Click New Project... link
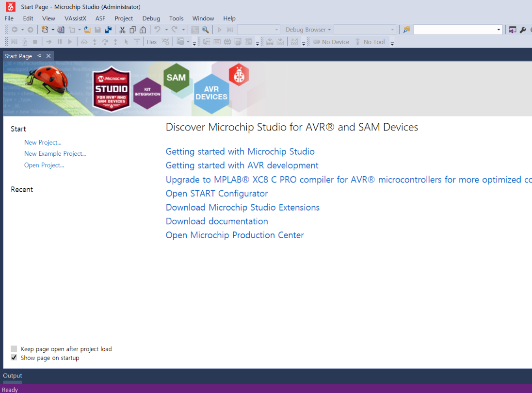 coord(42,142)
